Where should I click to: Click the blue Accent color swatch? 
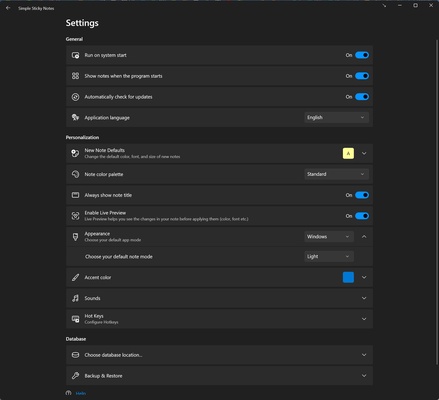pyautogui.click(x=348, y=277)
